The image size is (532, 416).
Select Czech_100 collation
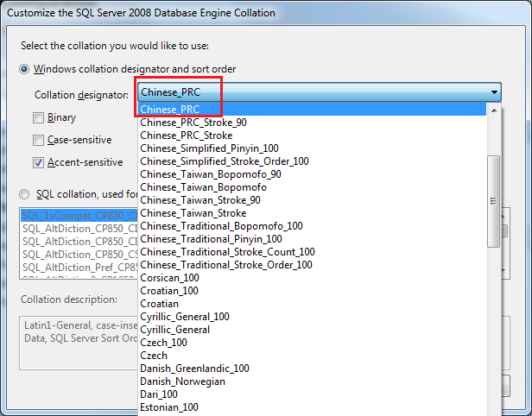click(312, 343)
